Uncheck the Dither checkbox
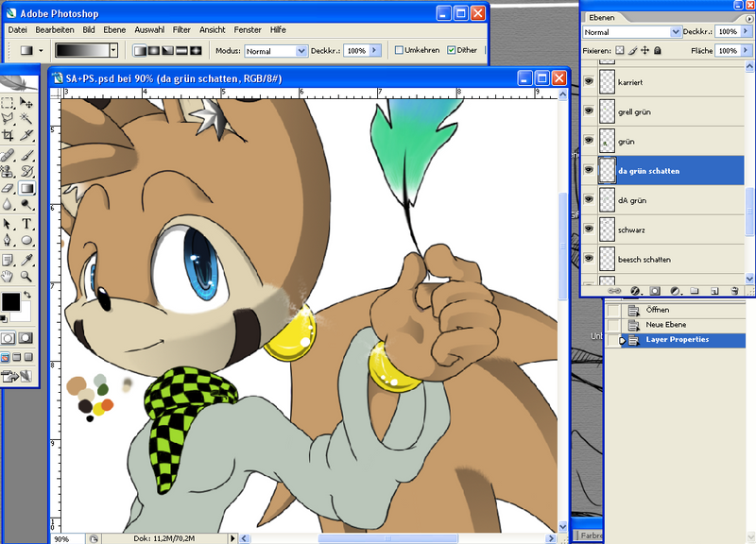756x544 pixels. point(452,50)
